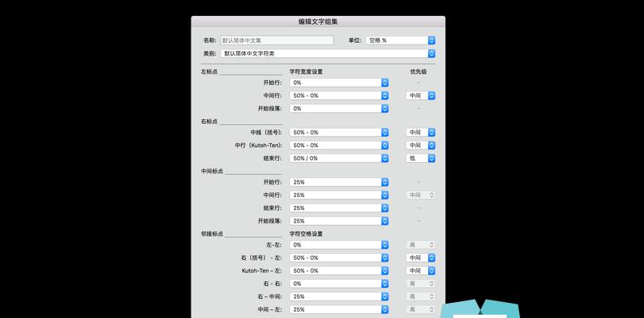Click the 右标点 section label
Viewport: 644px width, 318px height.
pos(209,122)
